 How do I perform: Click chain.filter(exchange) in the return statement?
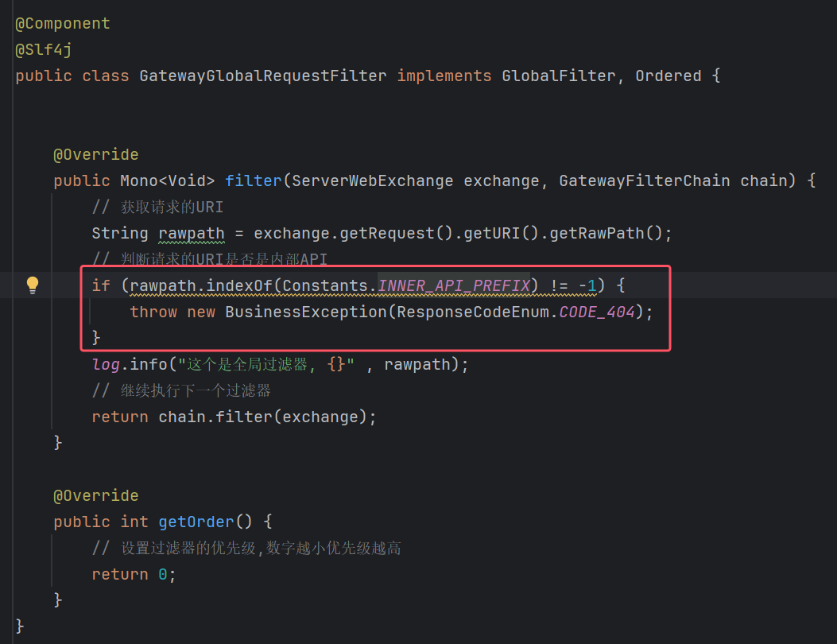[x=262, y=417]
